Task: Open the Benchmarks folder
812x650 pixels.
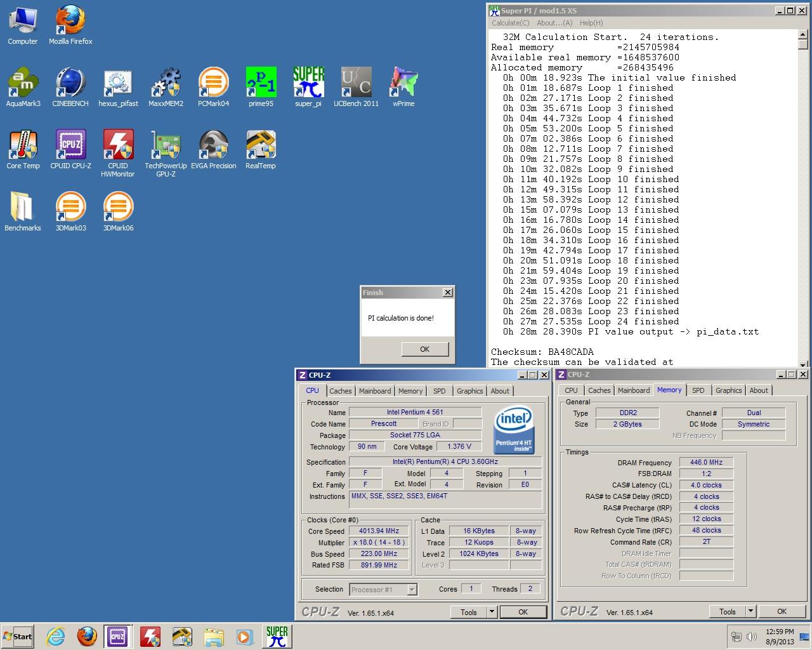Action: coord(23,212)
